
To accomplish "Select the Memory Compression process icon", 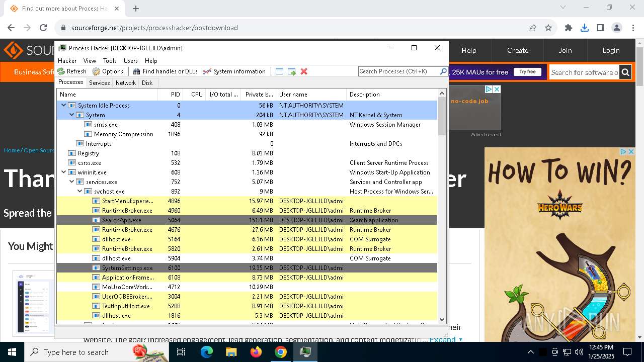I will 88,134.
